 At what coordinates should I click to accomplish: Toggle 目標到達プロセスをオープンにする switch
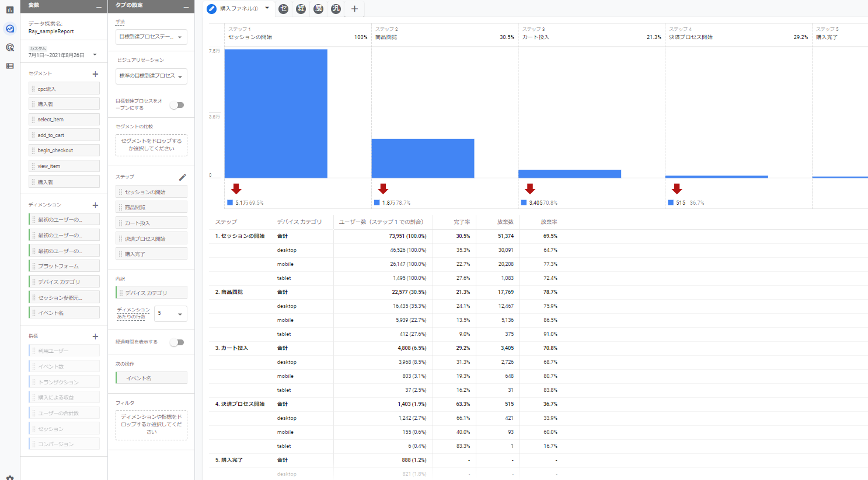pos(177,105)
